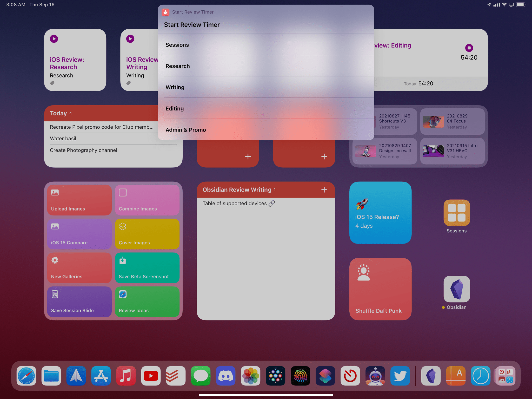Open the iOS 15 Release countdown widget
532x399 pixels.
click(x=380, y=213)
